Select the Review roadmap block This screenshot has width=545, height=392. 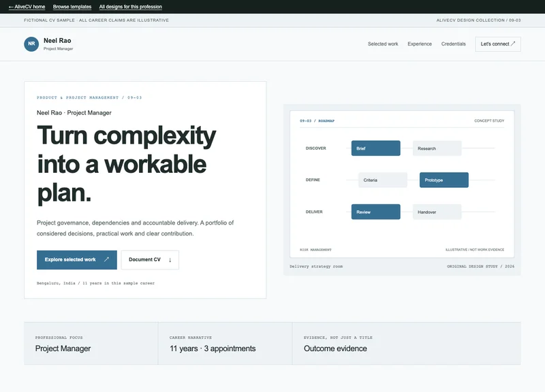(376, 212)
